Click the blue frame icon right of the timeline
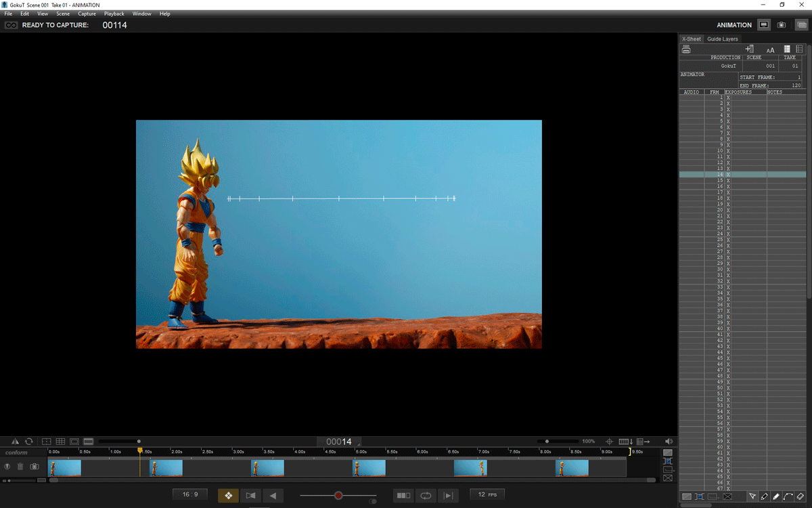 tap(668, 461)
